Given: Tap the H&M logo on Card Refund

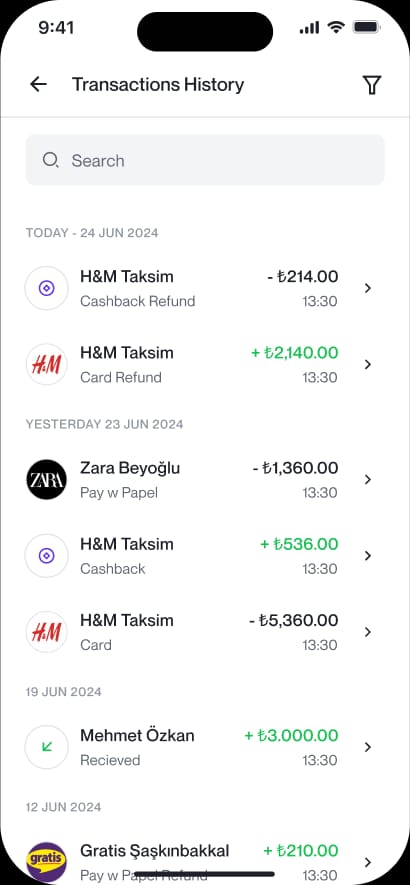Looking at the screenshot, I should (x=46, y=365).
